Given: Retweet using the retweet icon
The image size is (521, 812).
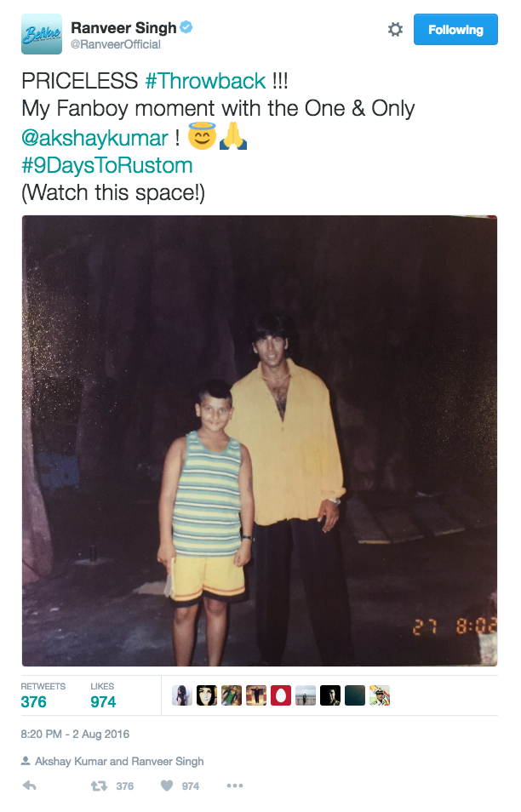Looking at the screenshot, I should [x=99, y=786].
